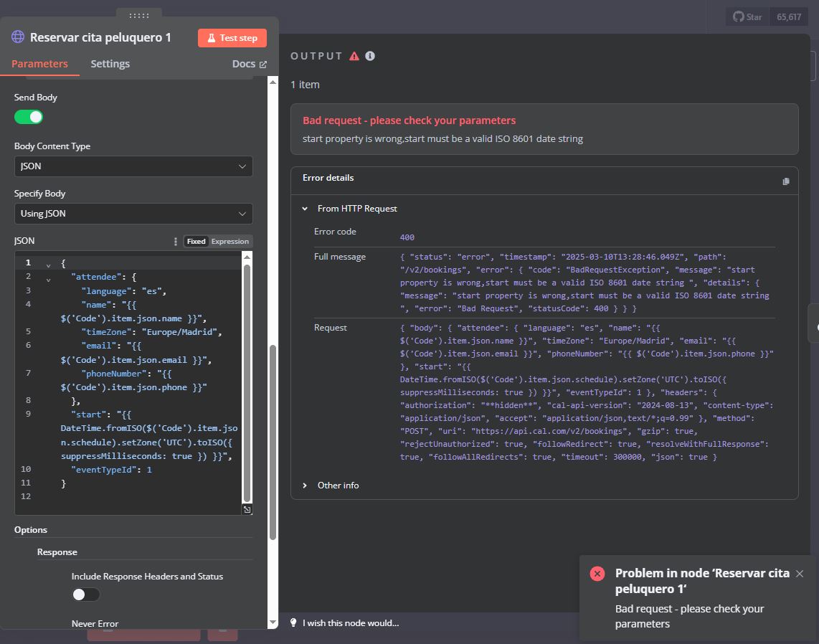This screenshot has height=644, width=819.
Task: Click the node panel drag handle dots
Action: (x=139, y=16)
